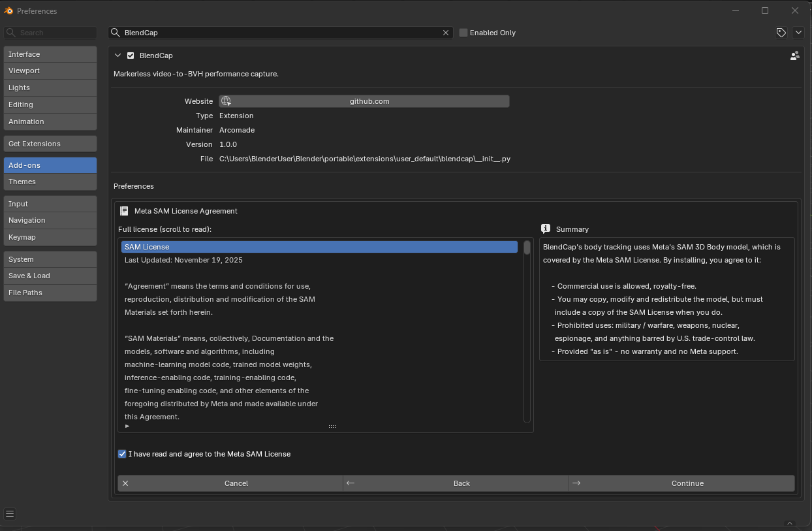Expand the license list filter triangle
Image resolution: width=812 pixels, height=531 pixels.
click(127, 426)
